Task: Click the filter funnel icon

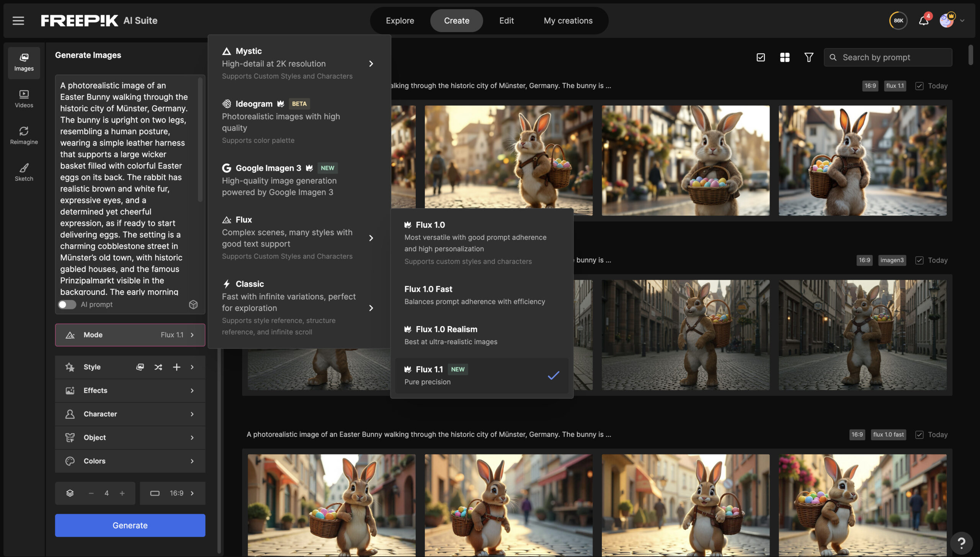Action: point(808,57)
